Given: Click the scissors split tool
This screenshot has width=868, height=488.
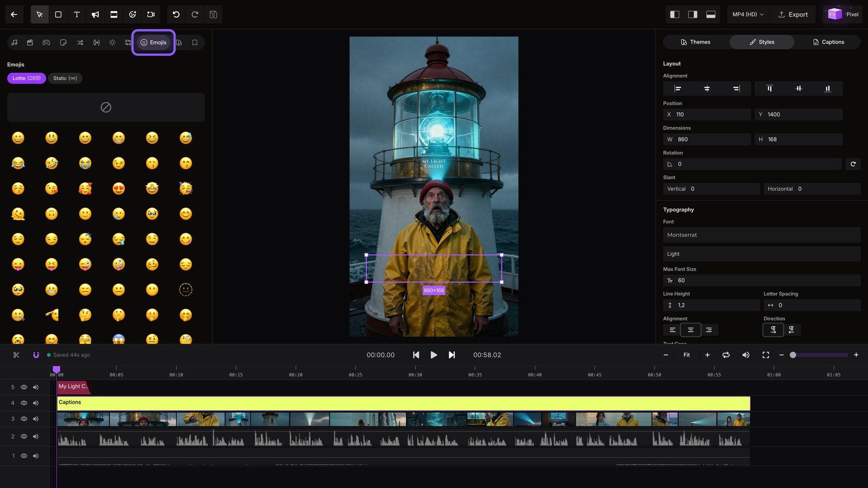Looking at the screenshot, I should click(x=16, y=355).
